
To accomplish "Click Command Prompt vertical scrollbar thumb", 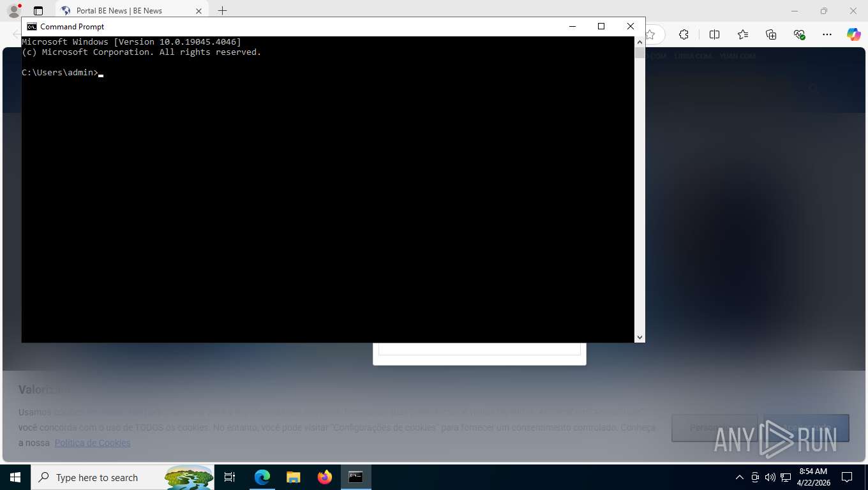I will tap(640, 53).
